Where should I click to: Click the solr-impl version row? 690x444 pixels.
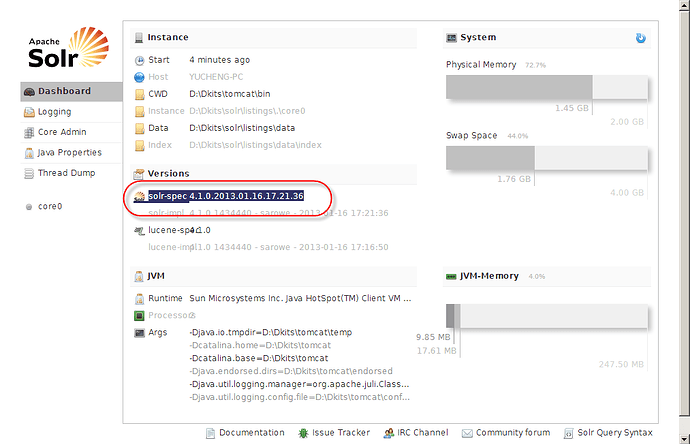coord(268,213)
